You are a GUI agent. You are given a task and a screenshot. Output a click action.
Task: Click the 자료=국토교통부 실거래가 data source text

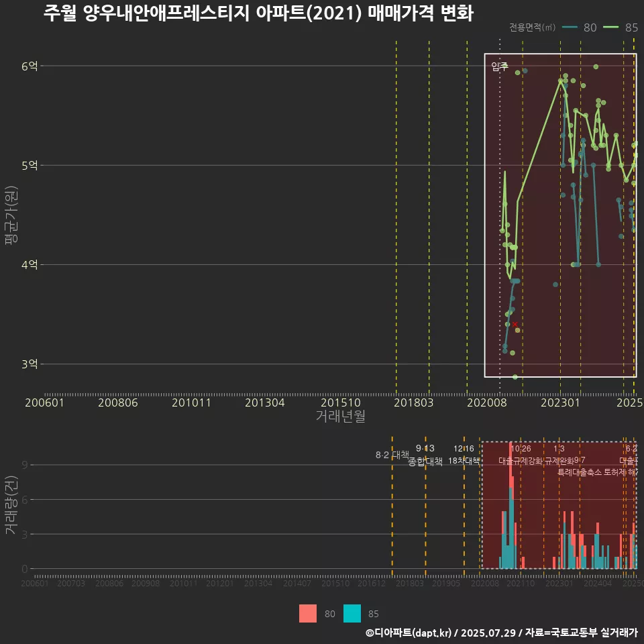pyautogui.click(x=581, y=633)
